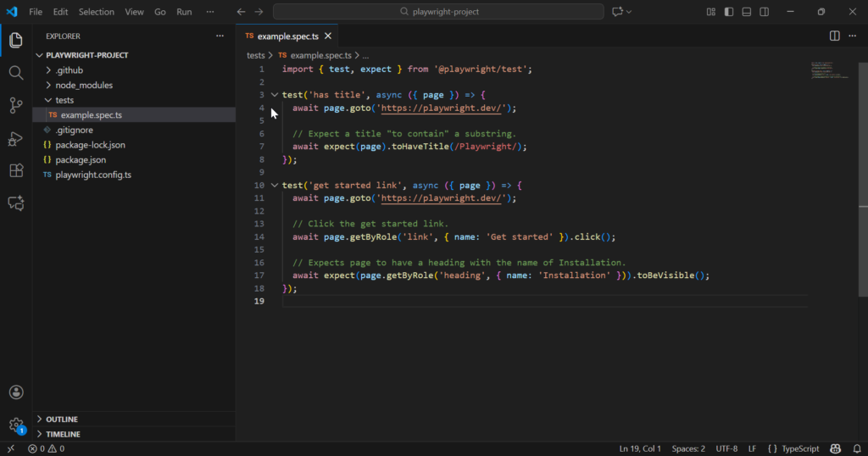Click the playwright-project search box
Viewport: 868px width, 456px height.
438,12
